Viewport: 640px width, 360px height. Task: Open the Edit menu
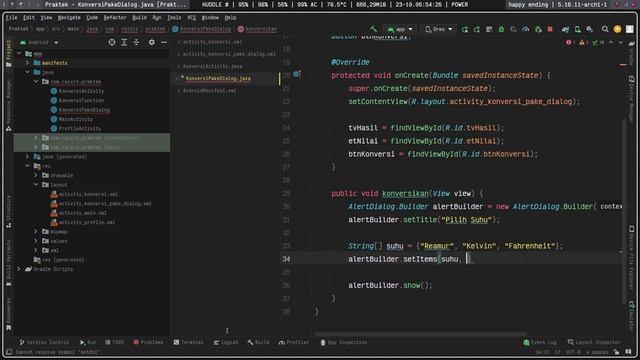click(29, 18)
